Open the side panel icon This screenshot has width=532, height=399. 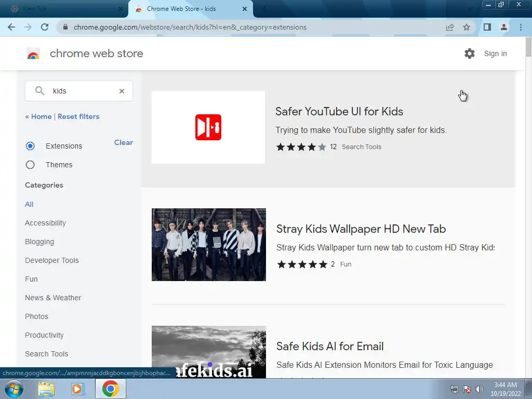[x=487, y=27]
